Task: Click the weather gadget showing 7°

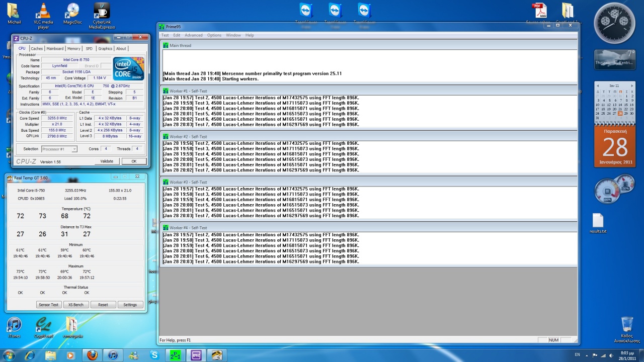Action: point(615,60)
